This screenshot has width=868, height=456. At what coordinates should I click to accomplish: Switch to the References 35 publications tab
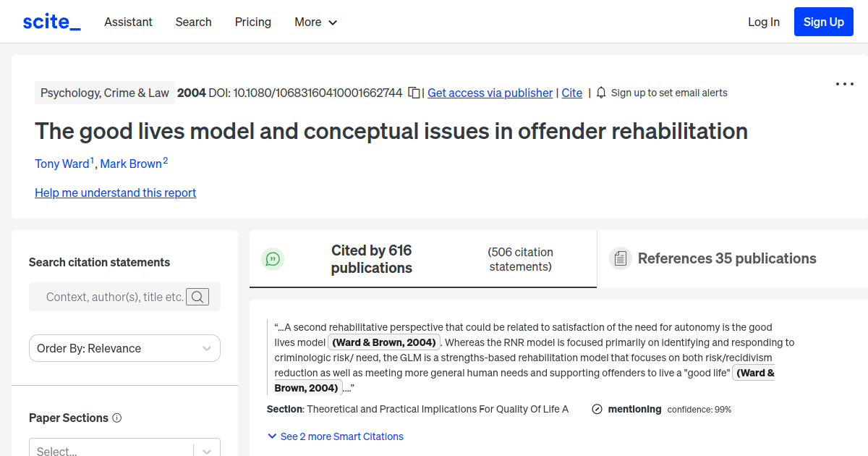[726, 258]
